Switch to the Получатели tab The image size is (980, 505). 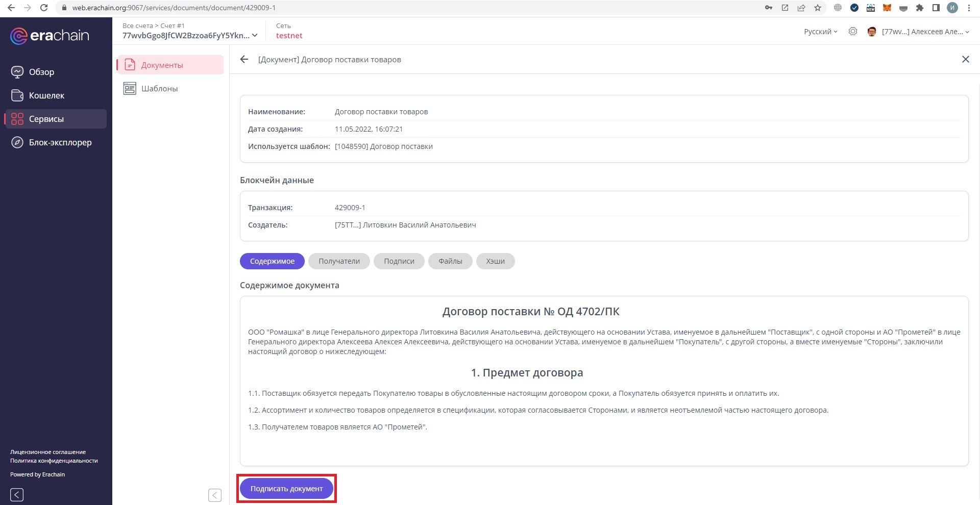[339, 261]
